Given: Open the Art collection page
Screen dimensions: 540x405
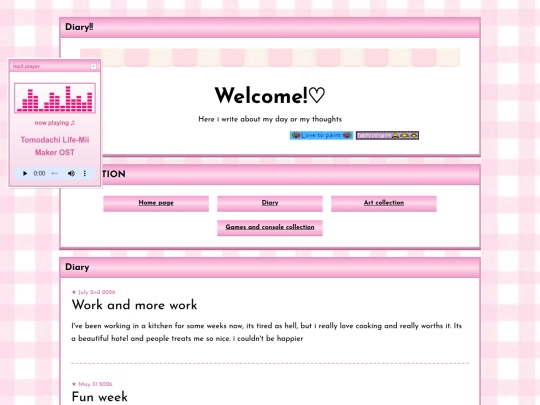Looking at the screenshot, I should click(x=384, y=203).
